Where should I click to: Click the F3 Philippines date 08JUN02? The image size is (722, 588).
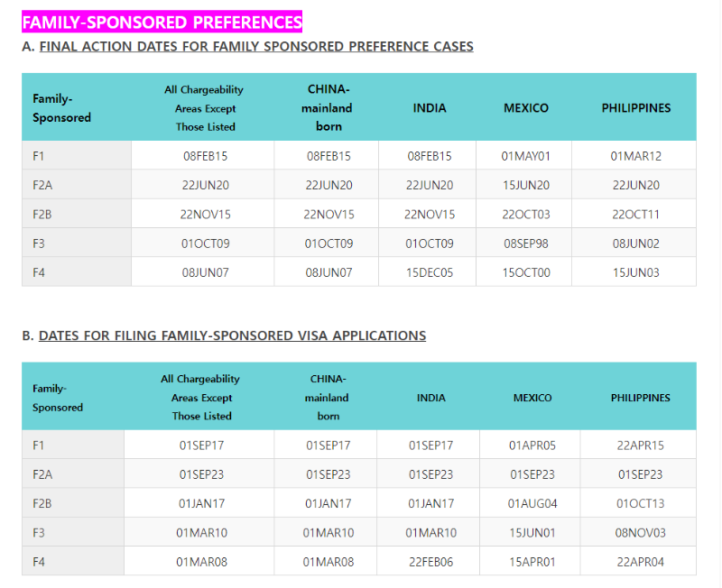[635, 243]
